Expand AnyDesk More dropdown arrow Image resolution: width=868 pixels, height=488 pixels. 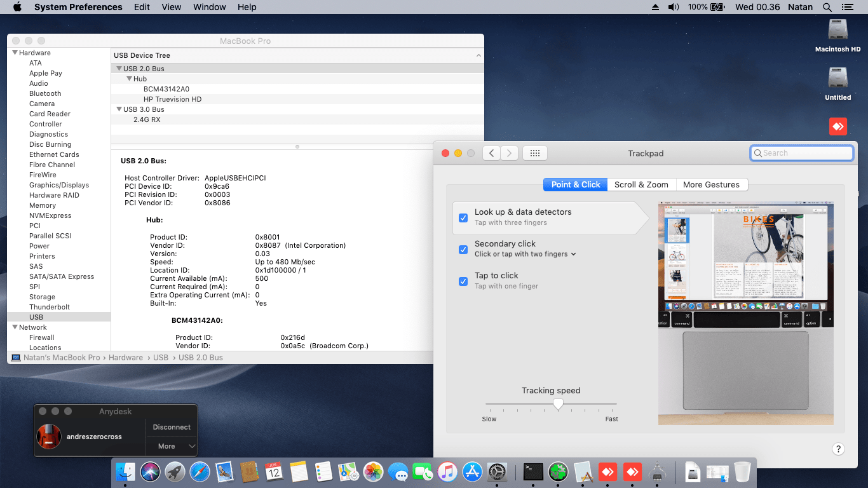(x=192, y=447)
